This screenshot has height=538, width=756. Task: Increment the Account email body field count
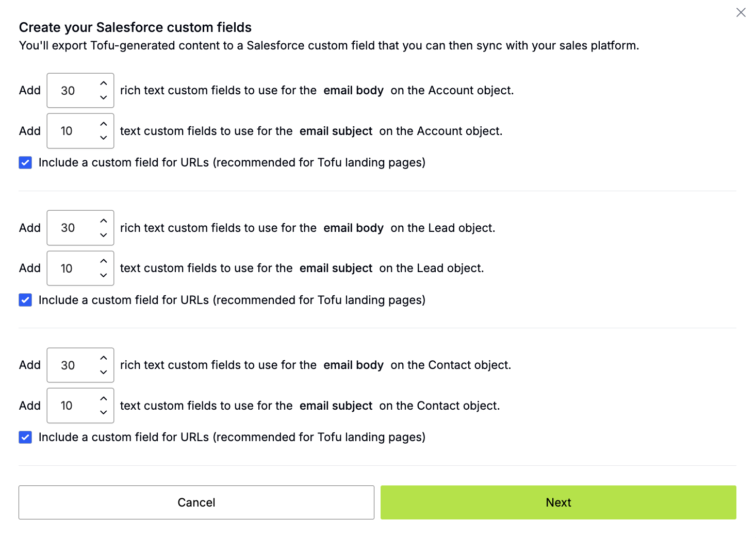point(103,83)
